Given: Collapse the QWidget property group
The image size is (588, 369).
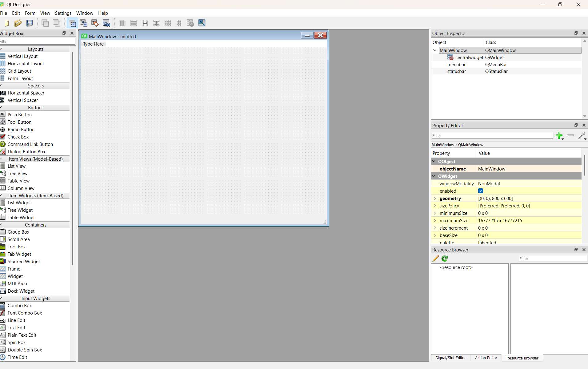Looking at the screenshot, I should tap(434, 176).
